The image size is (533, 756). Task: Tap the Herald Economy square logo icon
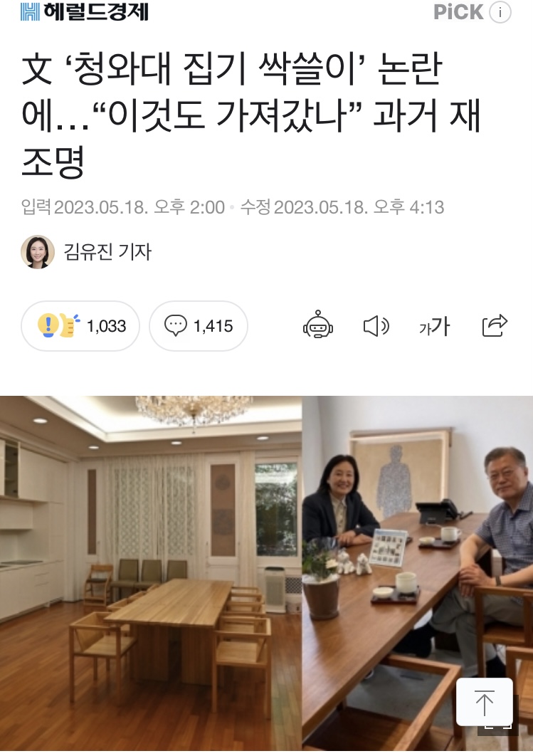[30, 11]
